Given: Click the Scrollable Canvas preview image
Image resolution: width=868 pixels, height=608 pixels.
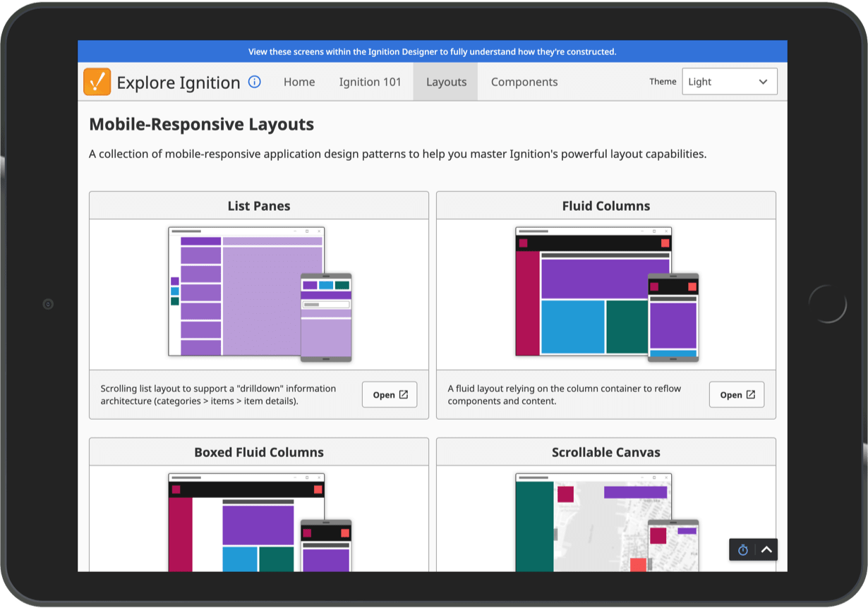Looking at the screenshot, I should click(x=606, y=522).
